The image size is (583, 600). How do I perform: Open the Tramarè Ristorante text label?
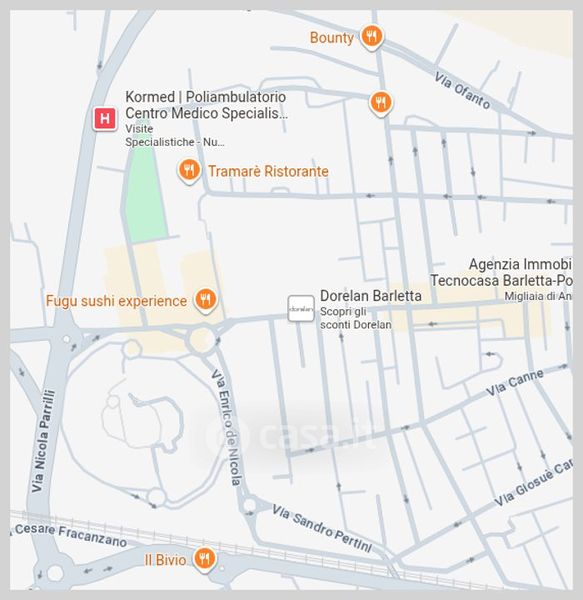268,171
